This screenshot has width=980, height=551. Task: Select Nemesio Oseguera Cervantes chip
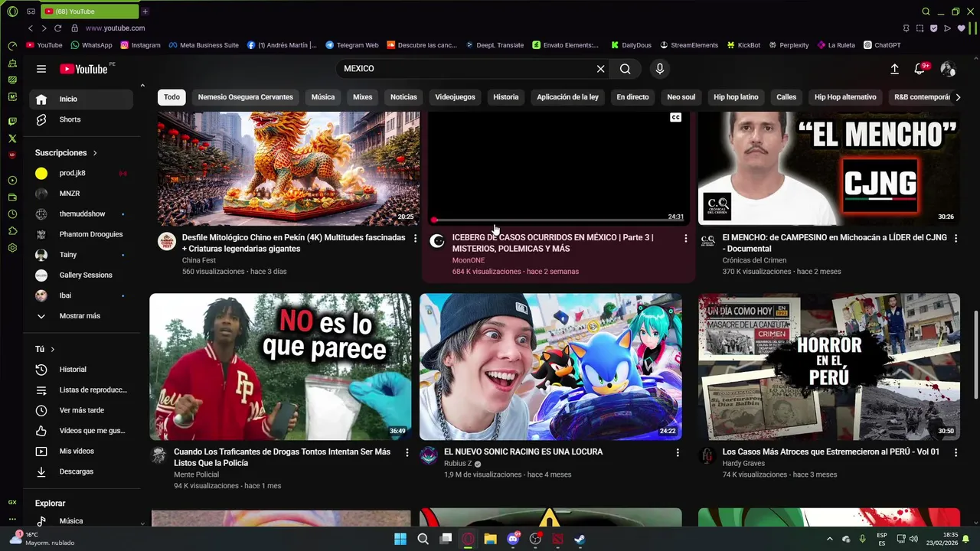[245, 97]
